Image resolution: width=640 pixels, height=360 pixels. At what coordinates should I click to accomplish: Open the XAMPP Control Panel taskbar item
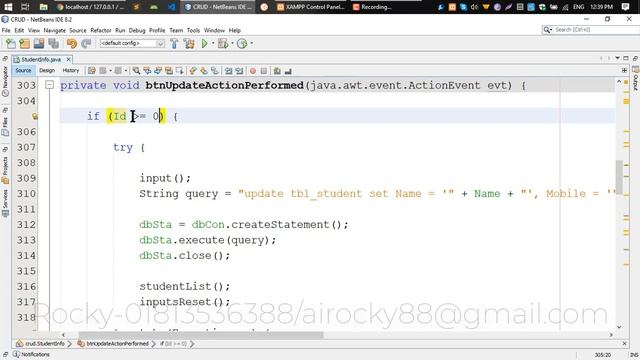click(311, 7)
